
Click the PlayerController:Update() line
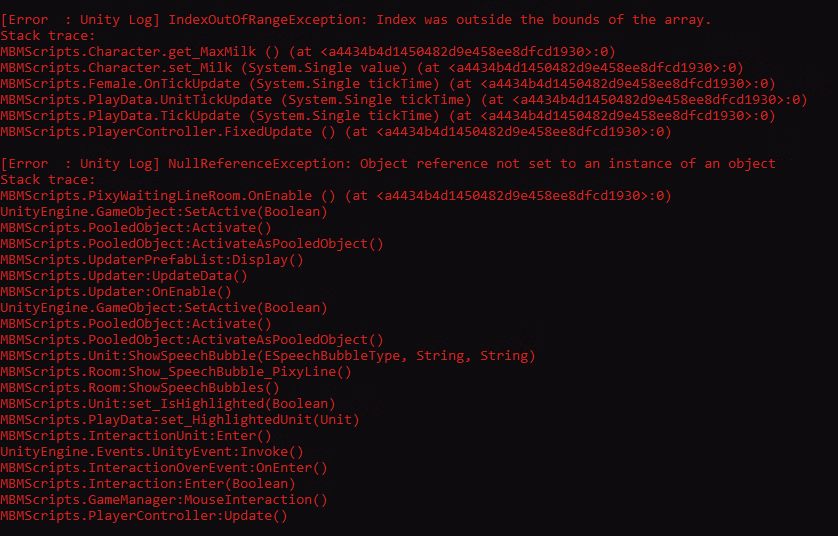click(x=144, y=515)
